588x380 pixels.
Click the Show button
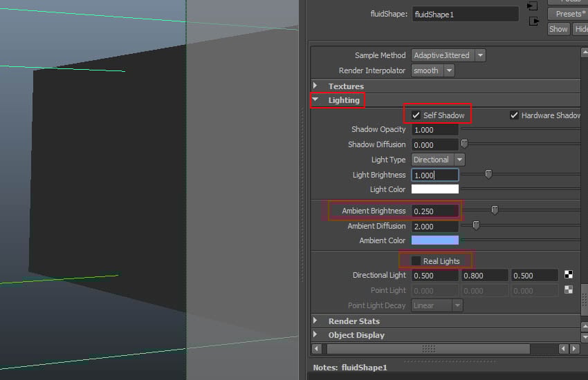click(558, 29)
